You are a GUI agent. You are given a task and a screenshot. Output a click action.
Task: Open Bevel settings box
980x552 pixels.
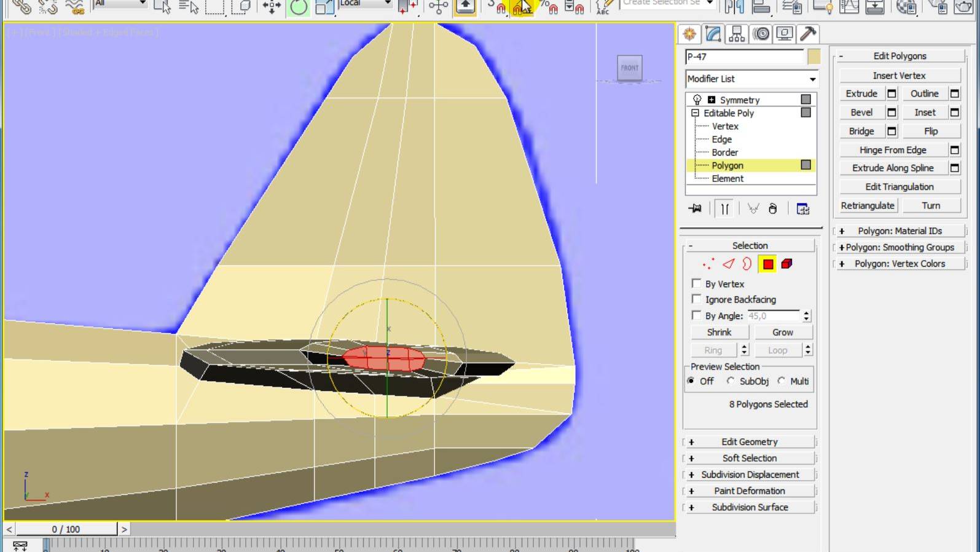892,112
